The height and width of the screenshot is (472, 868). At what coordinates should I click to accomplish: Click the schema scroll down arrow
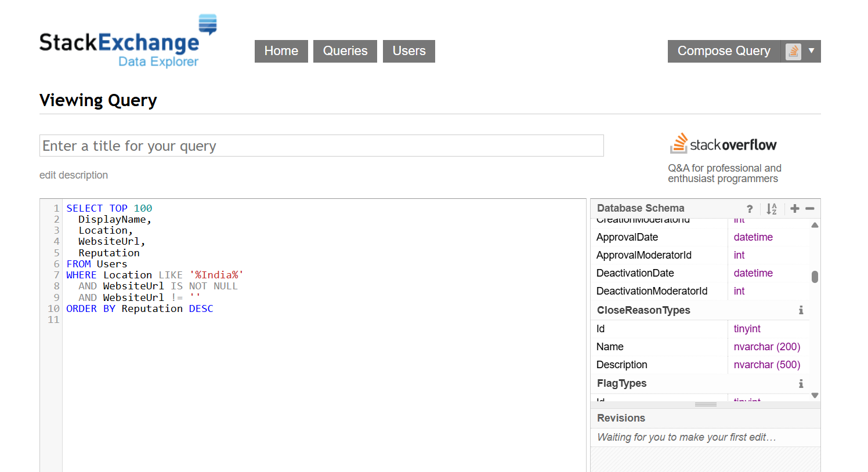tap(815, 395)
